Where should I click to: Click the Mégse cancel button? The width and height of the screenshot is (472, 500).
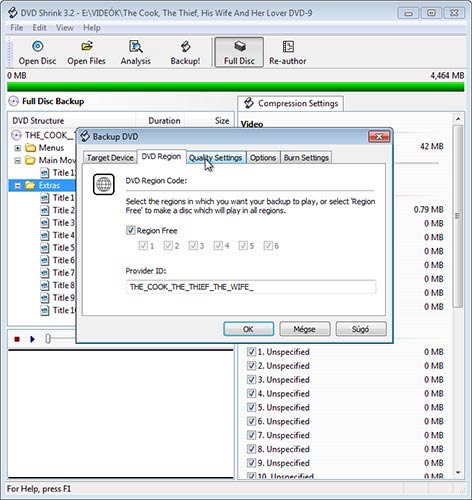coord(305,329)
